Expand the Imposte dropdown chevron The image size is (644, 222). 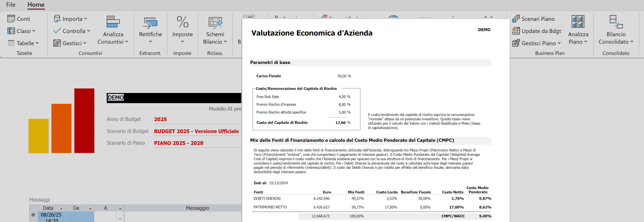tap(183, 42)
